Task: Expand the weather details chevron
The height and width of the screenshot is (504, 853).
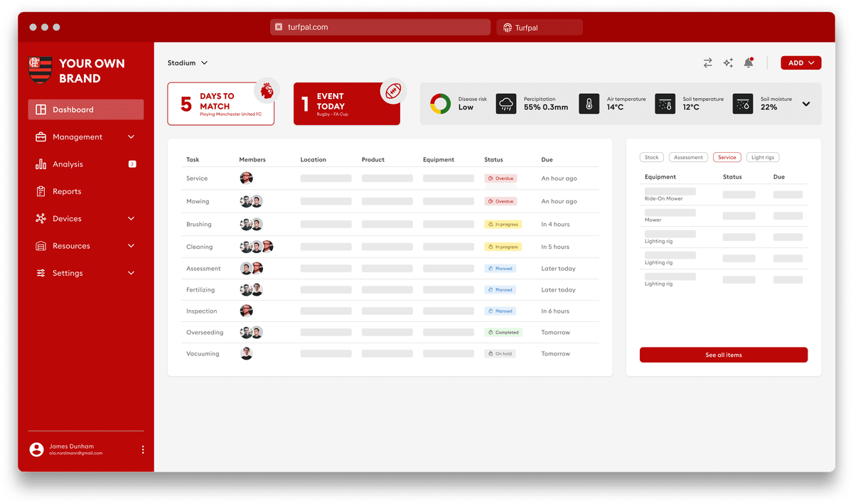Action: (805, 103)
